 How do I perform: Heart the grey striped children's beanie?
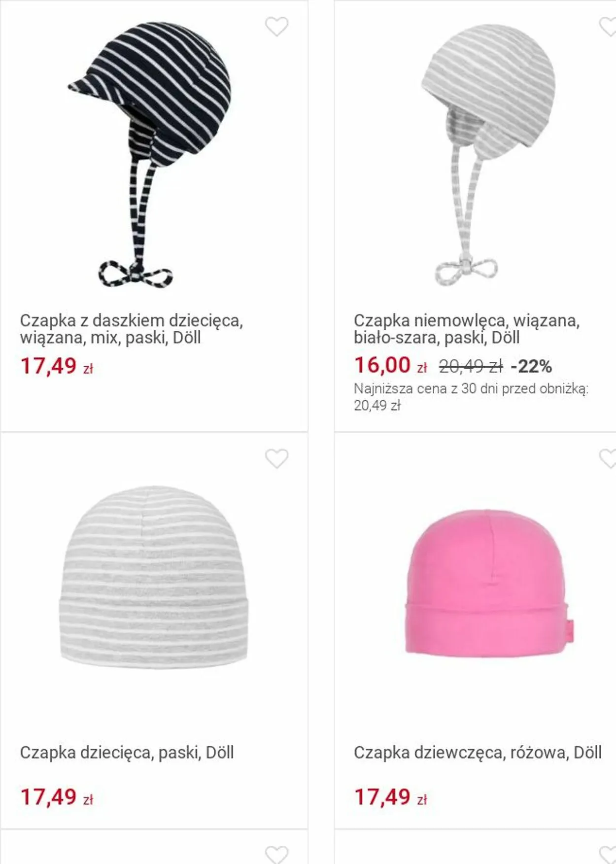276,459
